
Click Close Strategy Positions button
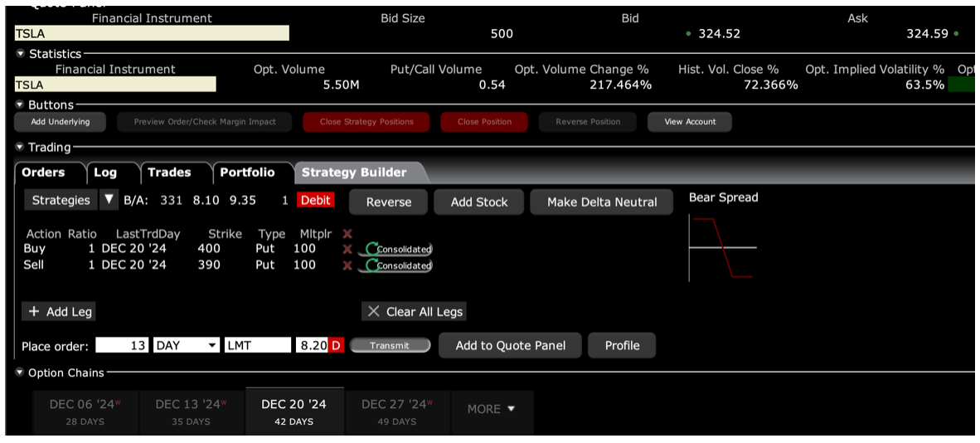(366, 122)
